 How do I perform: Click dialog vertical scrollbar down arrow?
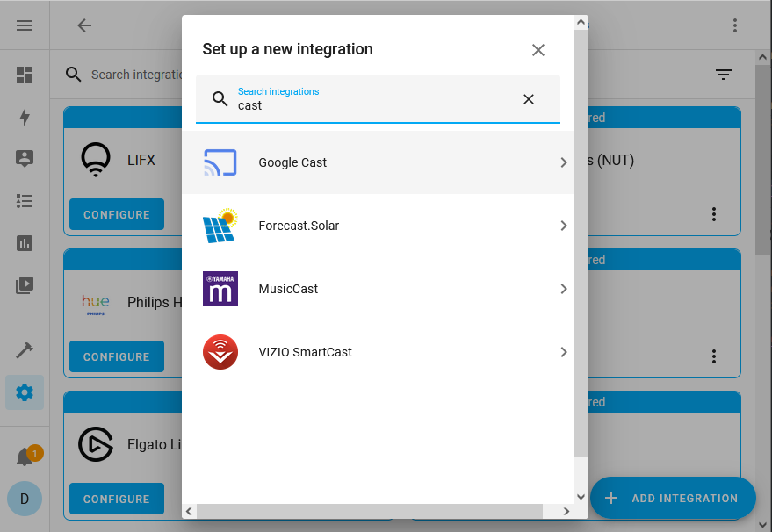pos(581,497)
